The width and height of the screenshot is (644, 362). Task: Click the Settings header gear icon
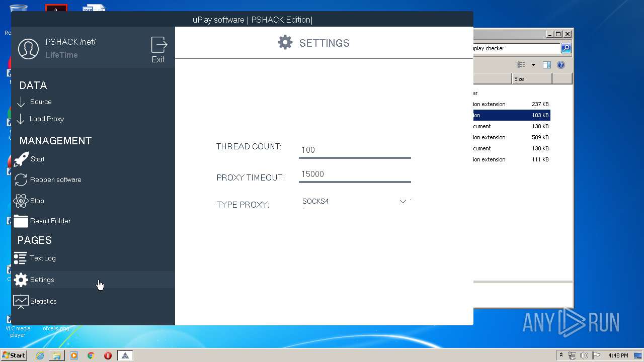285,42
